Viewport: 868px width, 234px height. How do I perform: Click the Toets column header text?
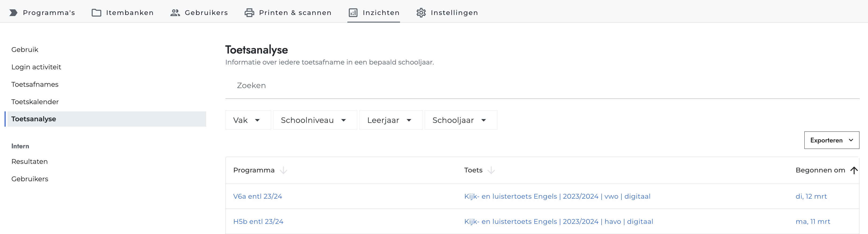(473, 170)
